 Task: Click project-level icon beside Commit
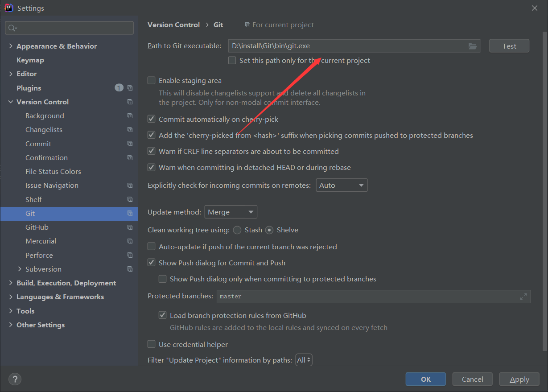[130, 144]
